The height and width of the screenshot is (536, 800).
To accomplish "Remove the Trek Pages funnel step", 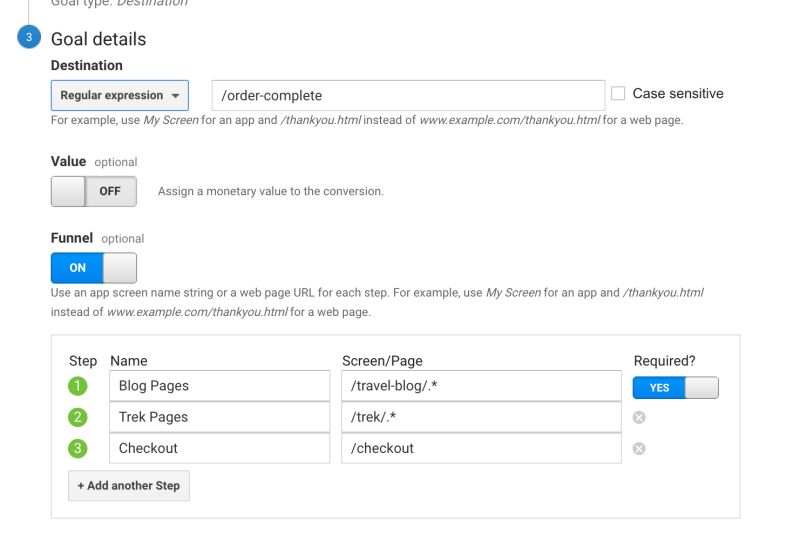I will [640, 417].
